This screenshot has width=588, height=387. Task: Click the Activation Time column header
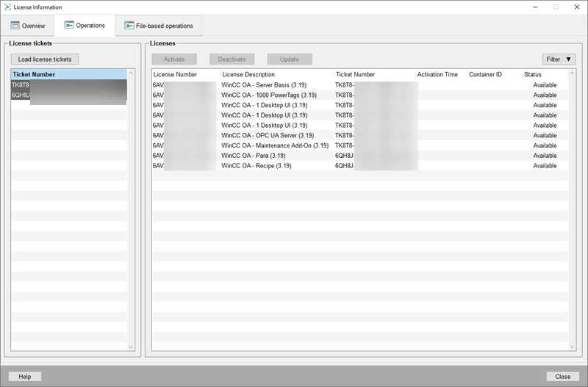(x=441, y=74)
